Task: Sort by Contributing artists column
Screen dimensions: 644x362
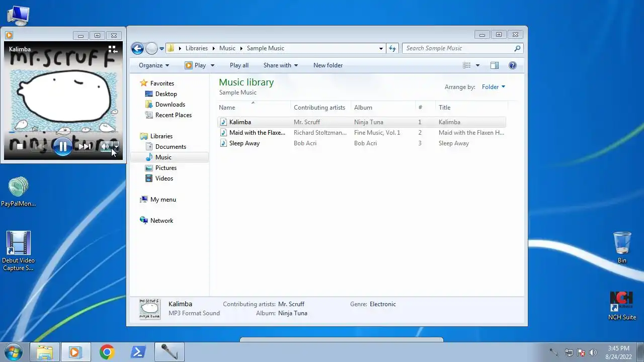Action: click(x=320, y=107)
